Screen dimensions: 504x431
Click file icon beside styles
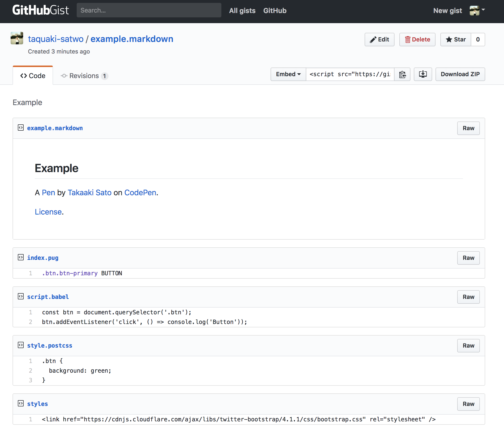click(x=21, y=403)
